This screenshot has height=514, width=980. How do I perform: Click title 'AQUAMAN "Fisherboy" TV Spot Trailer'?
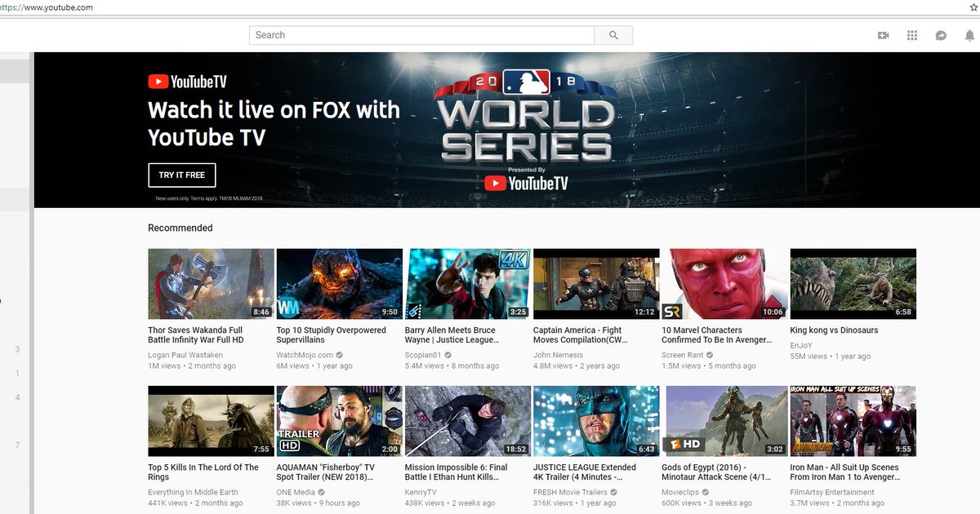[326, 472]
